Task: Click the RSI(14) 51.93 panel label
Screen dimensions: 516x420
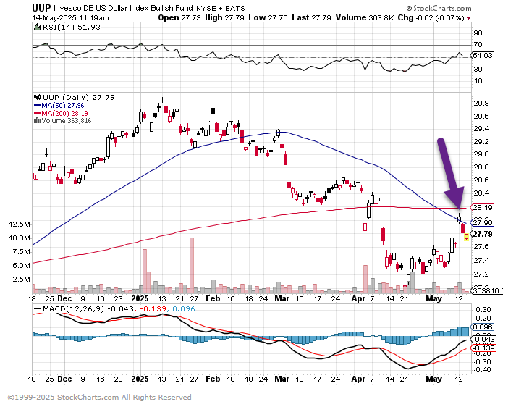Action: 72,28
